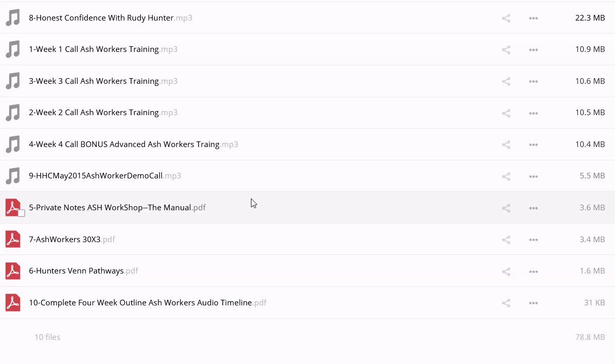Select the 3-Week 3 Call row by its 10.6 MB size

590,81
